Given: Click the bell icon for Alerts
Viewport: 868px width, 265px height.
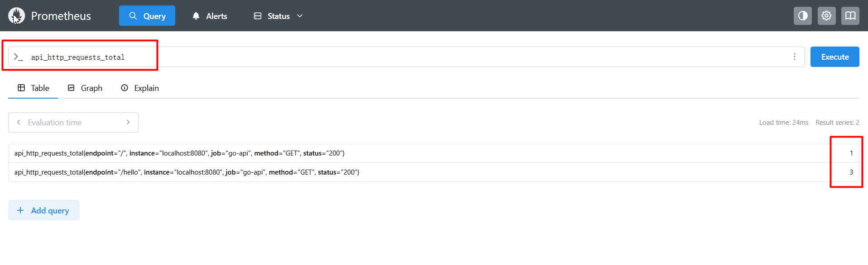Looking at the screenshot, I should (x=196, y=16).
